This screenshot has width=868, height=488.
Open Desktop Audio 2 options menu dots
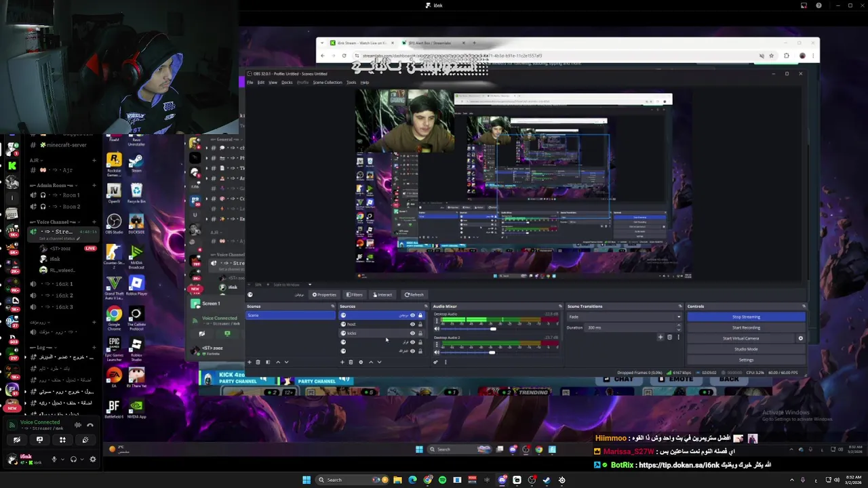tap(437, 344)
